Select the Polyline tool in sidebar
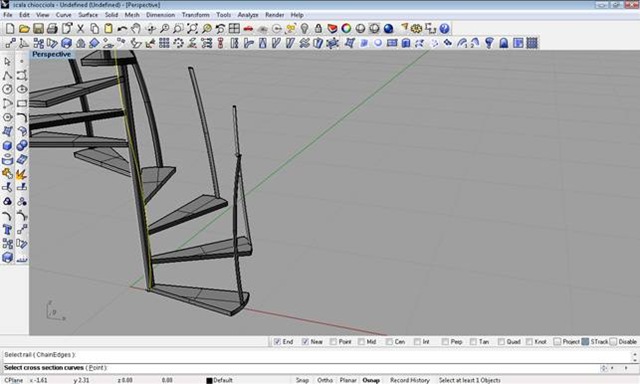Viewport: 640px width, 384px height. pos(7,75)
